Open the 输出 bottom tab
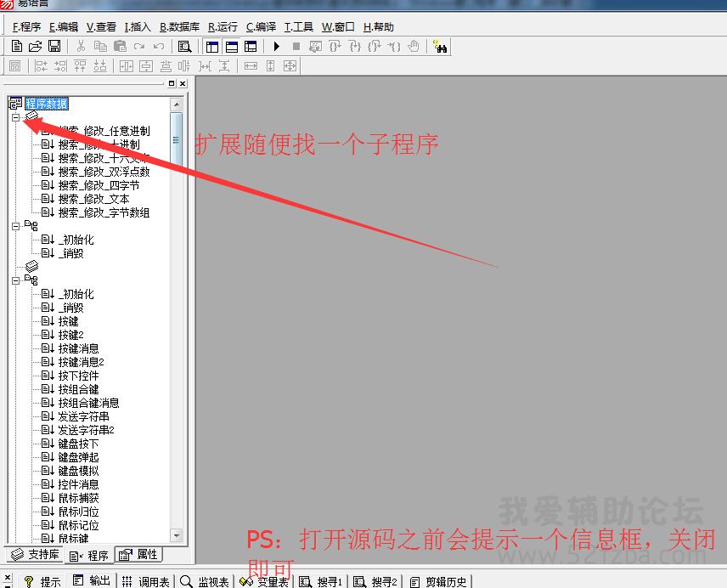 pos(92,580)
